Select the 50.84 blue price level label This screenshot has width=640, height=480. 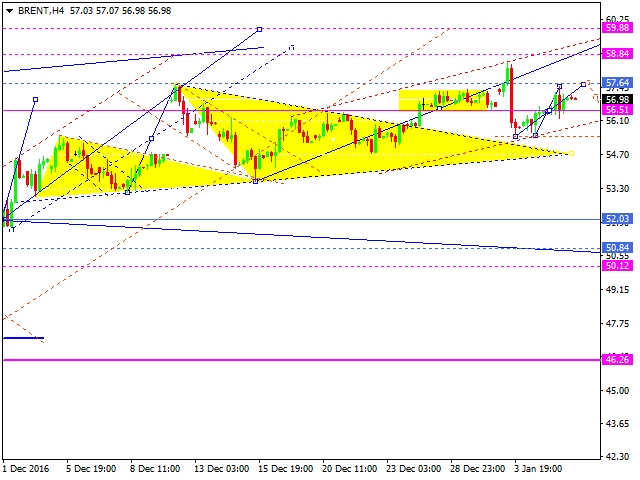pyautogui.click(x=618, y=248)
